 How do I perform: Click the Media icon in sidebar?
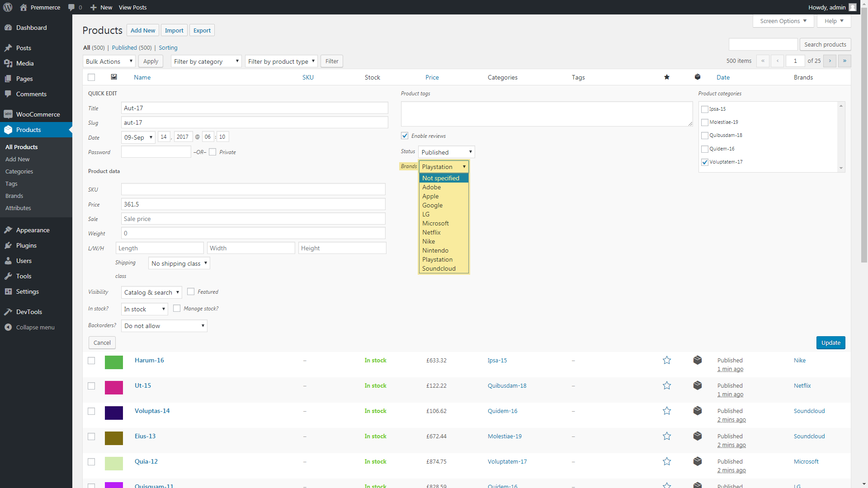[x=8, y=63]
